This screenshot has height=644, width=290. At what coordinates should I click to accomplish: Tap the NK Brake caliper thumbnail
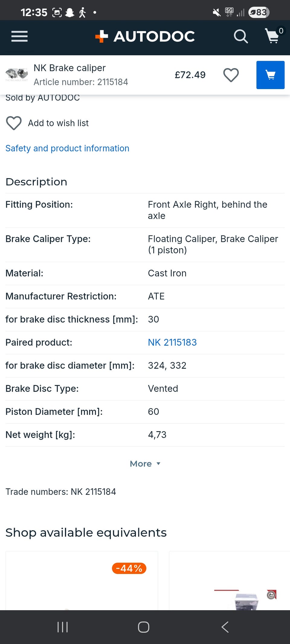pos(17,74)
